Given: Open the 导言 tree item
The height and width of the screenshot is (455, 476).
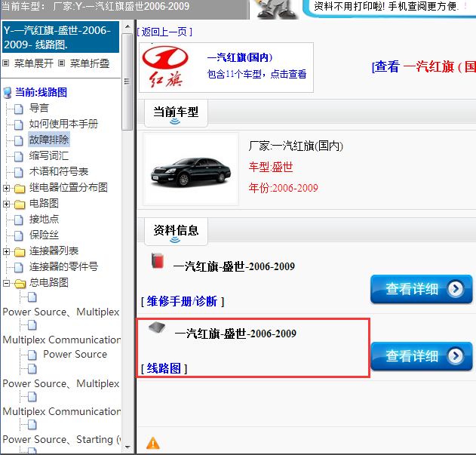Looking at the screenshot, I should tap(39, 108).
